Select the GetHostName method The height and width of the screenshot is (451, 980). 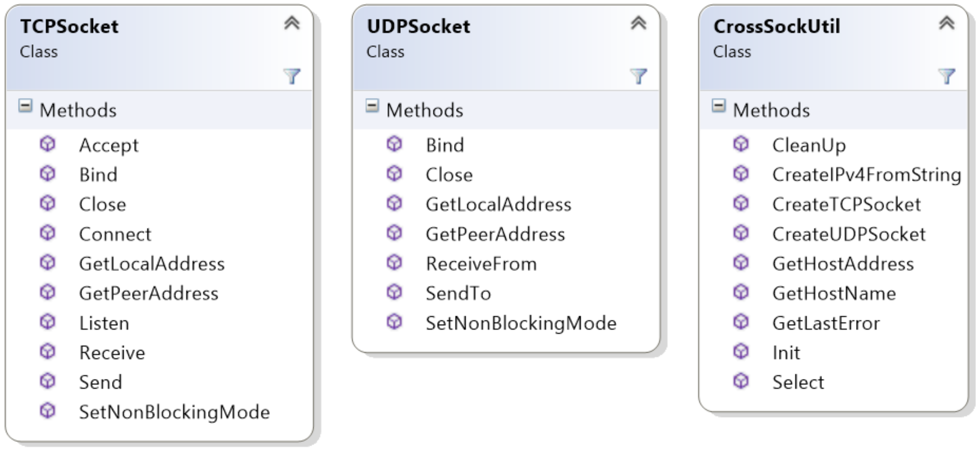pos(834,293)
